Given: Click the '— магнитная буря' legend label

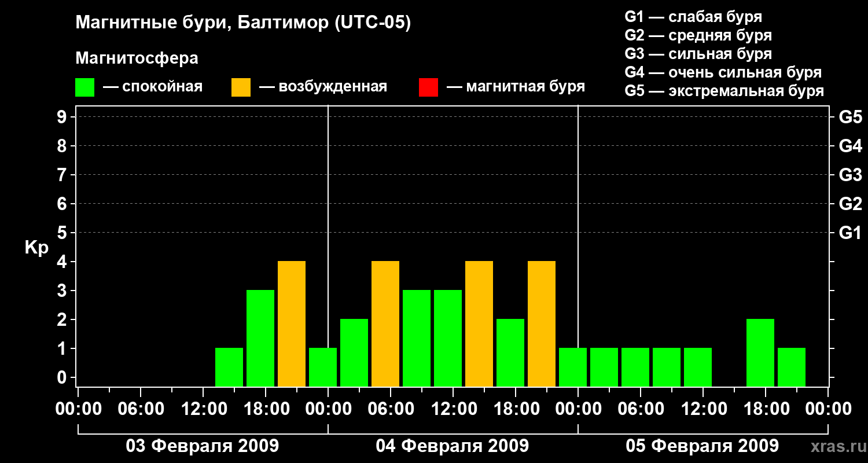Looking at the screenshot, I should point(516,87).
